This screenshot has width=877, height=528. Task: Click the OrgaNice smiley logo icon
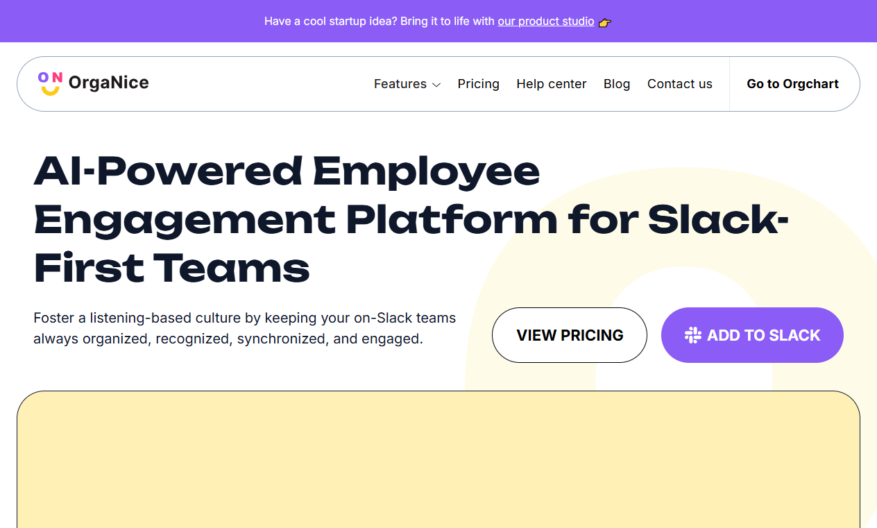(50, 83)
